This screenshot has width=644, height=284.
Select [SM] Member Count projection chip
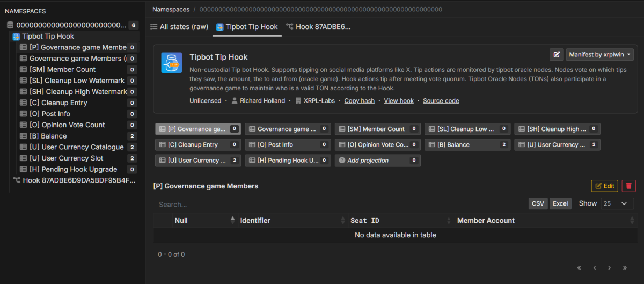click(x=378, y=129)
